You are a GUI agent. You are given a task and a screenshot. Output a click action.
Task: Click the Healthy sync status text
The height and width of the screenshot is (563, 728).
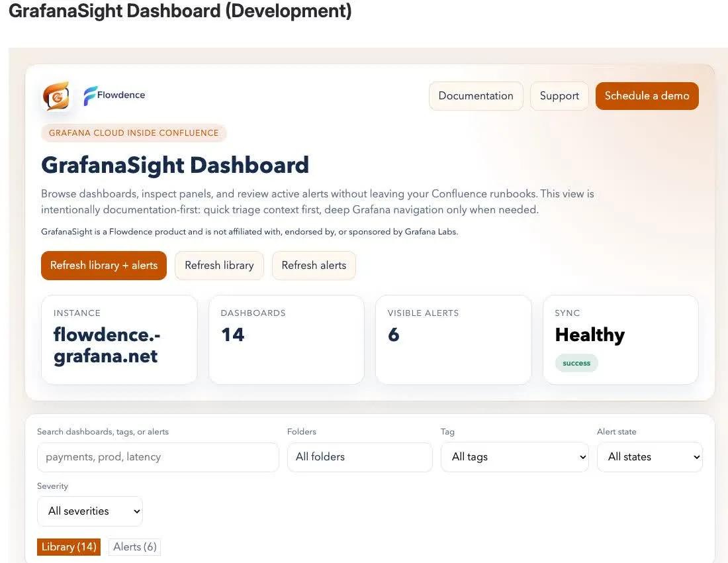[x=590, y=335]
